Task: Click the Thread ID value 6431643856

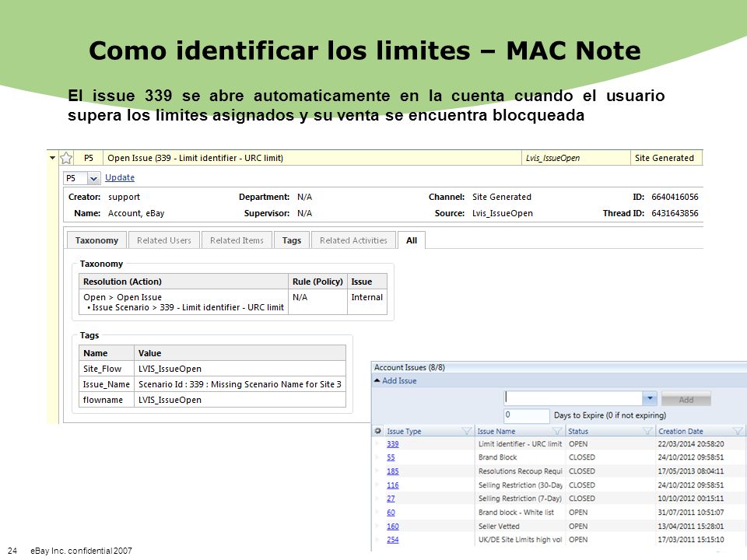Action: (675, 213)
